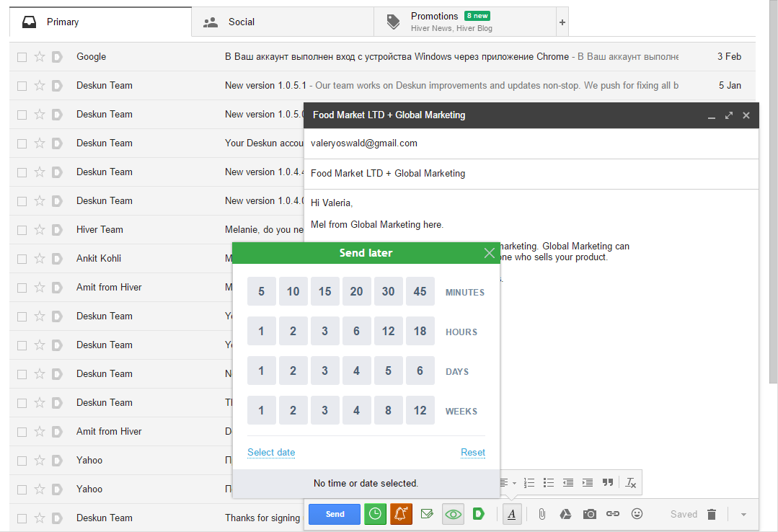Toggle formatting options with underlined A icon

point(511,514)
